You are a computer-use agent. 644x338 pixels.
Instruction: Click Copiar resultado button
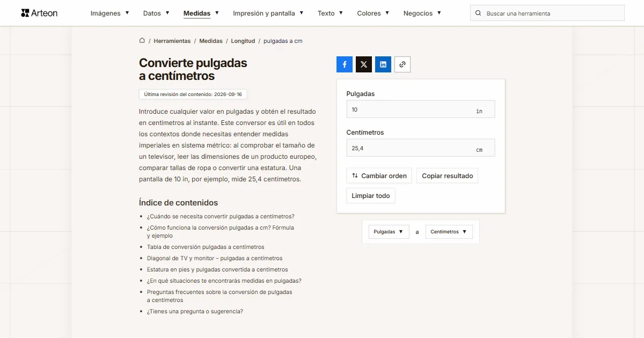tap(447, 176)
